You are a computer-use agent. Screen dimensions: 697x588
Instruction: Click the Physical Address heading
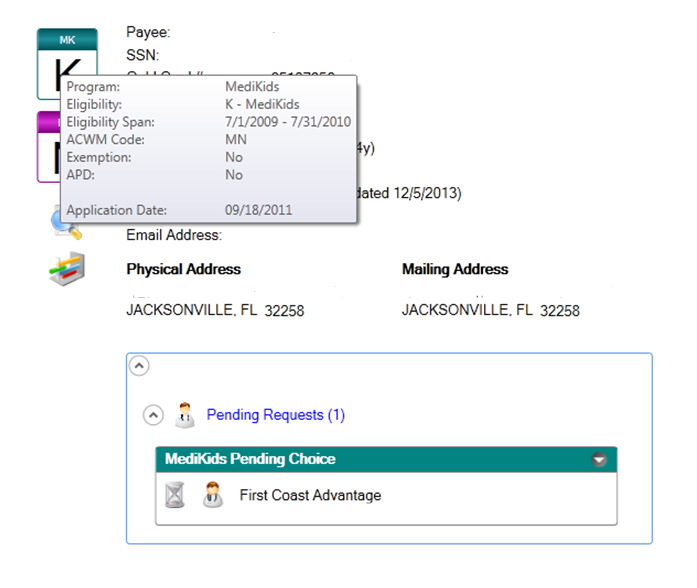[x=183, y=269]
